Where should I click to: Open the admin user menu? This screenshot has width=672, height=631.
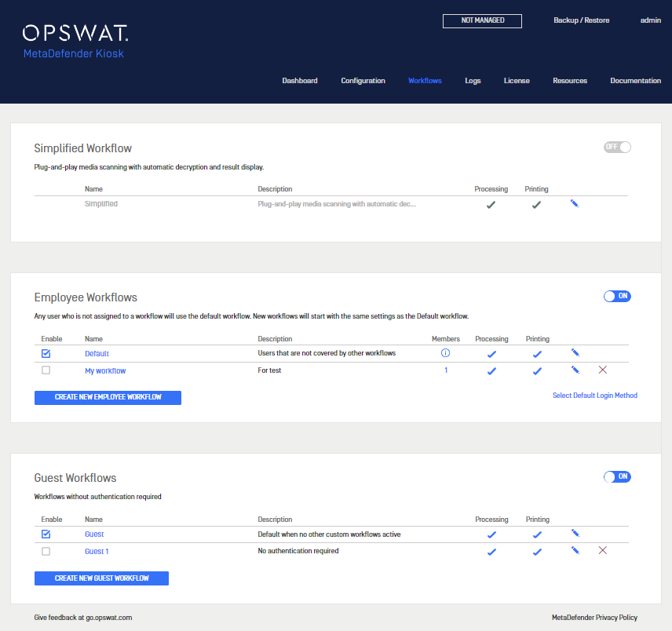(x=651, y=20)
